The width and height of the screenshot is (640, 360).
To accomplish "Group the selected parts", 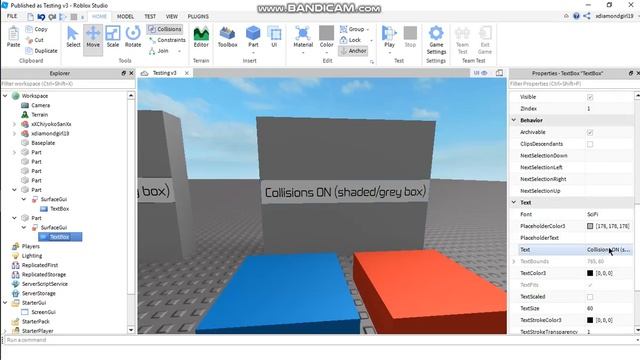I will 353,29.
